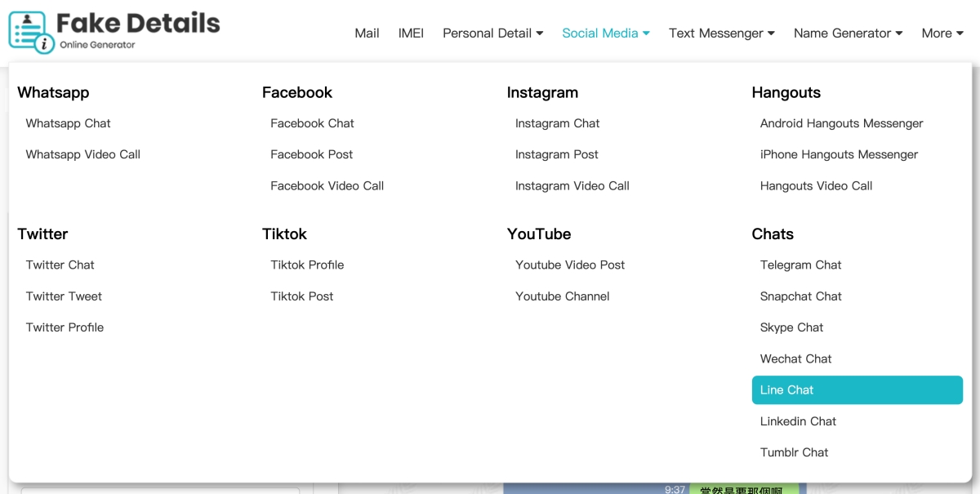Click the Fake Details site title text
The height and width of the screenshot is (494, 980).
139,24
